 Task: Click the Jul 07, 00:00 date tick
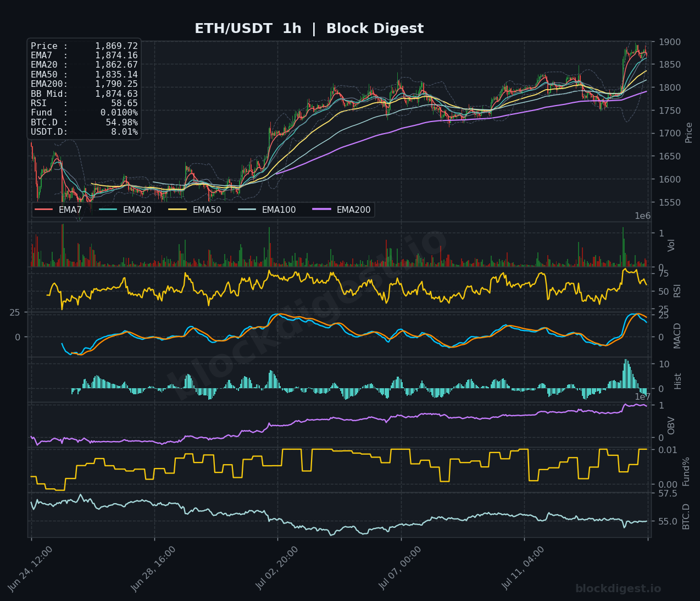pyautogui.click(x=401, y=569)
